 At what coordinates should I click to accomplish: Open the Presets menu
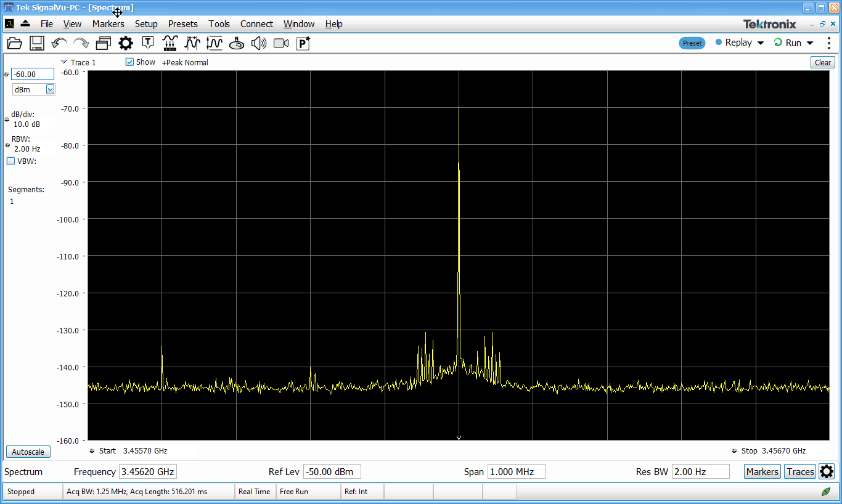(183, 23)
